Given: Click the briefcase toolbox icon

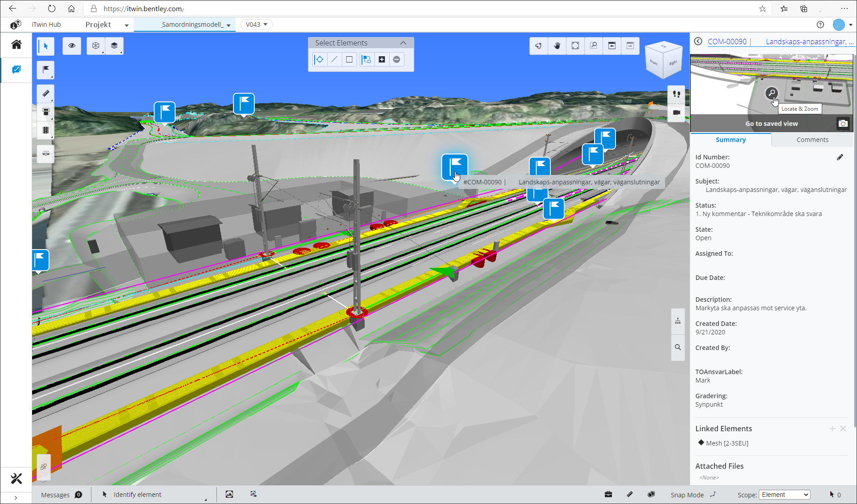Looking at the screenshot, I should 608,494.
